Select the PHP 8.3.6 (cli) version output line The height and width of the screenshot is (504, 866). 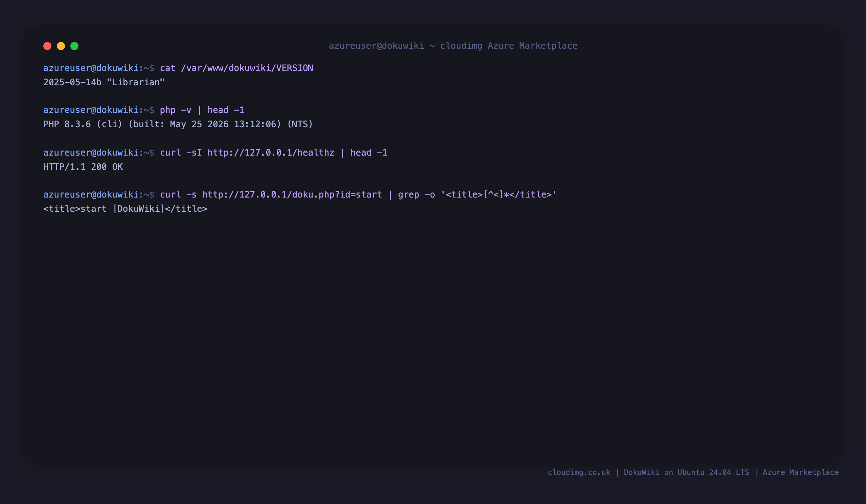pyautogui.click(x=178, y=124)
